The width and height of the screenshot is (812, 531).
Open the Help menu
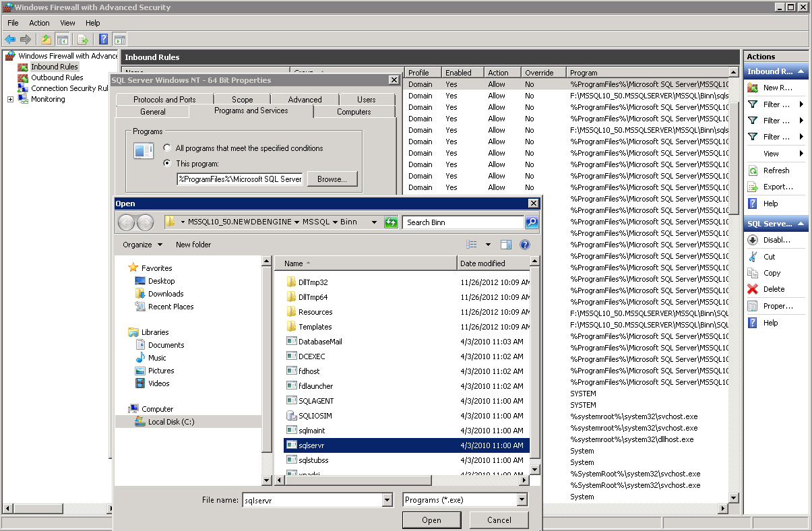pyautogui.click(x=93, y=23)
